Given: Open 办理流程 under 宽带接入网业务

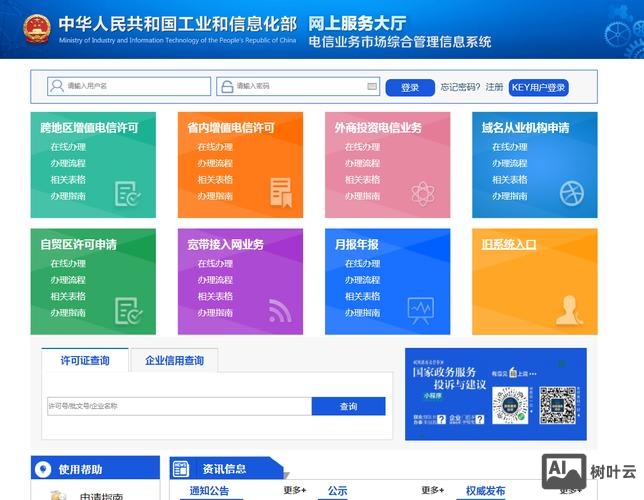Looking at the screenshot, I should pos(215,280).
